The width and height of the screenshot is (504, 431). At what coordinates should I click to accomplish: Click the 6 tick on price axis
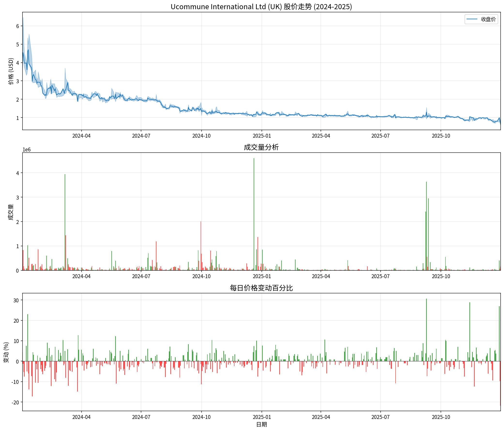pos(17,26)
